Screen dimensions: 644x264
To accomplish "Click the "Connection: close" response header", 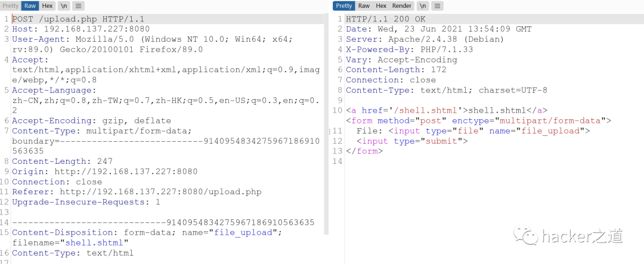I will (x=391, y=80).
